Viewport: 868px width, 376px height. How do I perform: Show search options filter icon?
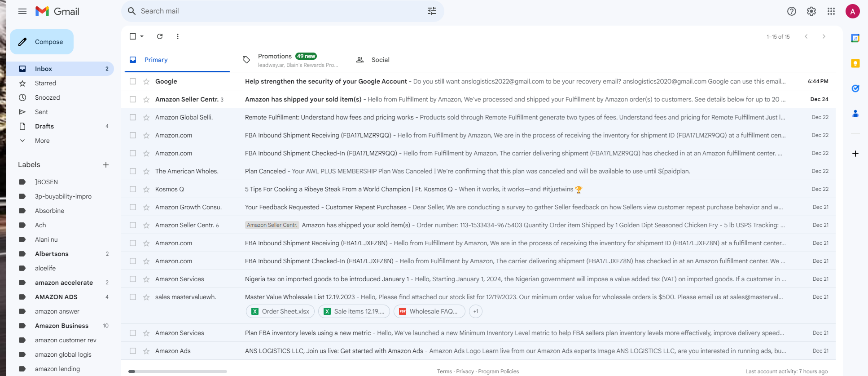(x=432, y=11)
